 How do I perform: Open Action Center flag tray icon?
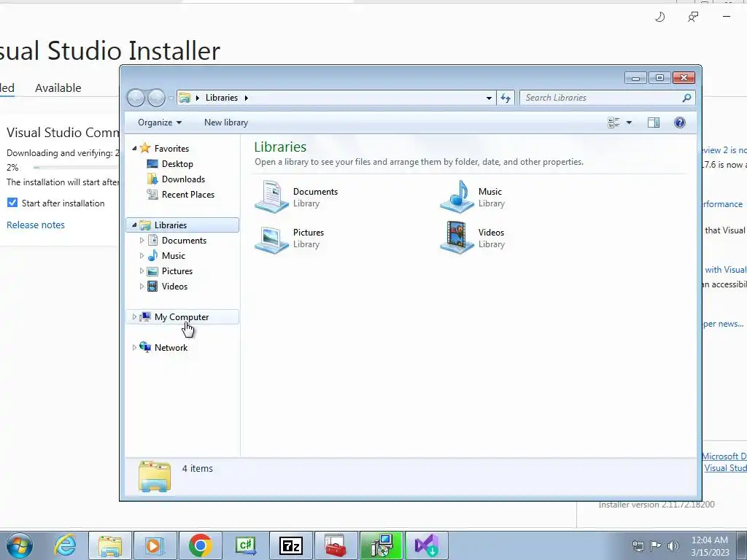point(656,545)
